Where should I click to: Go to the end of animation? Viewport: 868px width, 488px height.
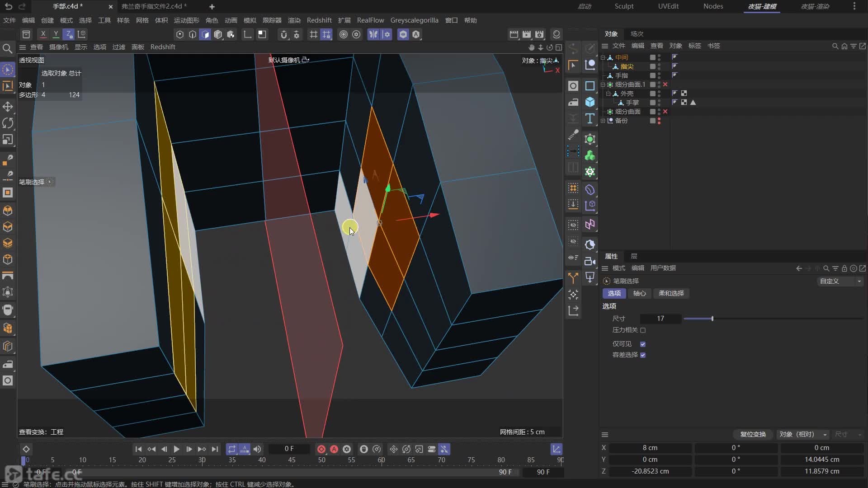coord(215,449)
